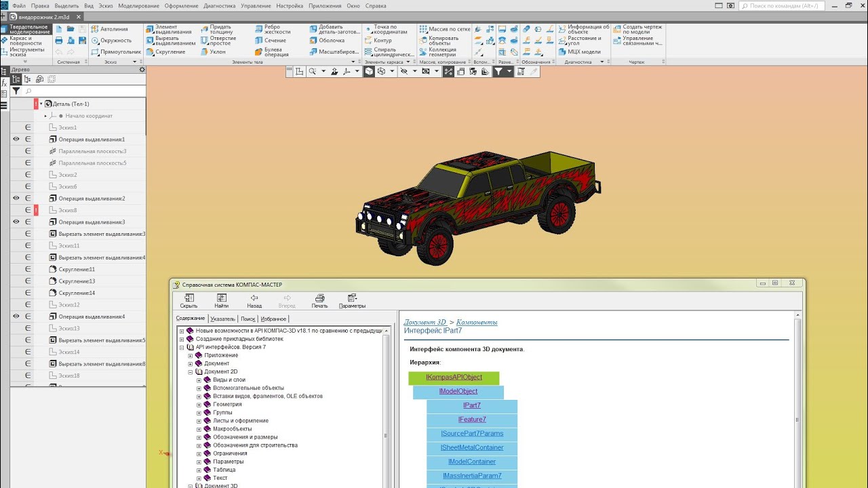Select the Сечение section command
Screen dimensions: 868x488
coord(271,41)
